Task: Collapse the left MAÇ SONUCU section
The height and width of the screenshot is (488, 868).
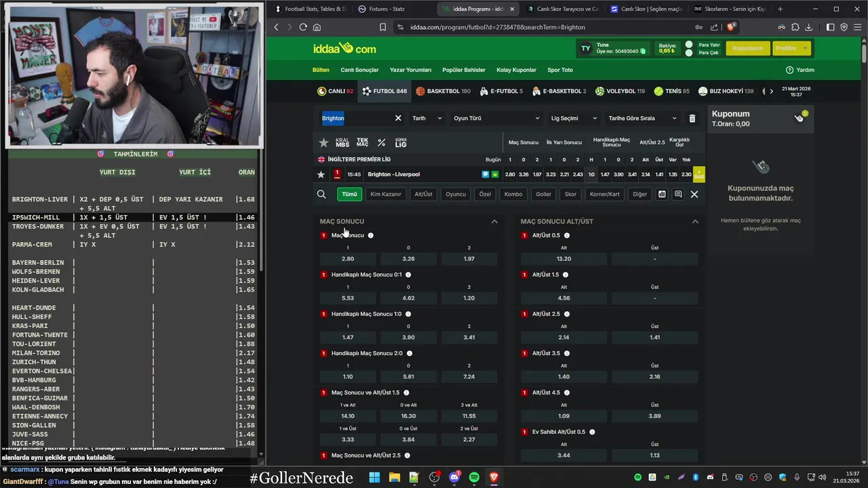Action: pyautogui.click(x=494, y=222)
